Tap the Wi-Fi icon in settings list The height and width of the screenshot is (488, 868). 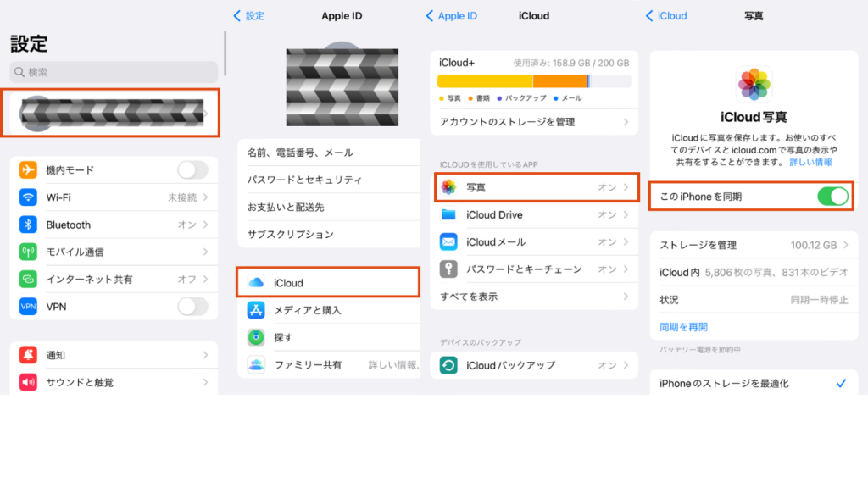(28, 197)
